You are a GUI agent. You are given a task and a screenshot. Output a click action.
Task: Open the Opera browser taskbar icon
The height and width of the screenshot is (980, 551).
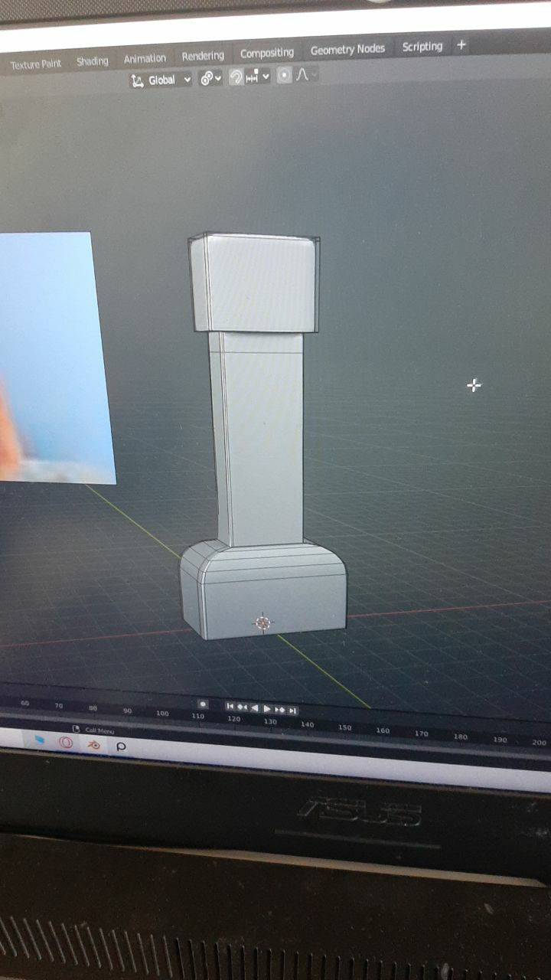coord(66,742)
